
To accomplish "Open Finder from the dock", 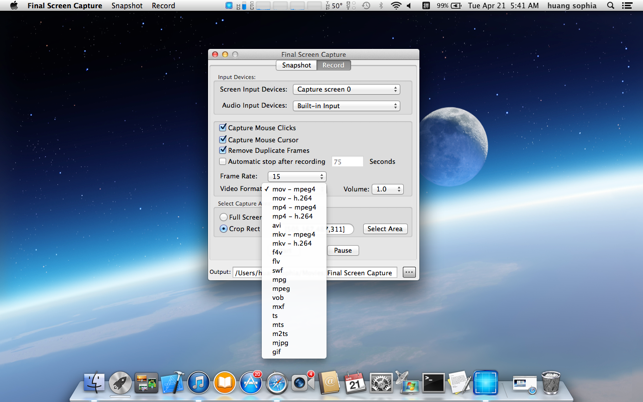I will [94, 383].
